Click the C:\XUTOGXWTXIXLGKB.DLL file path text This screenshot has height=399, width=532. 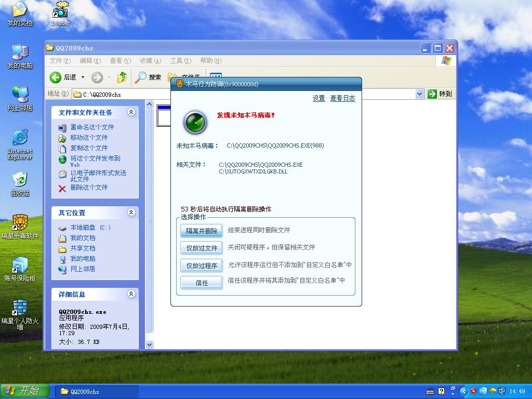point(253,171)
